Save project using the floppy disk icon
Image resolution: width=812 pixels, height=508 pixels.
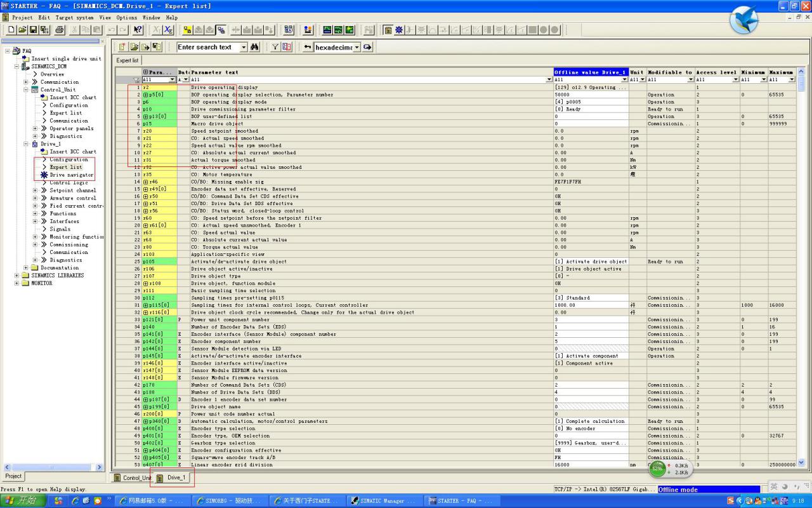33,30
